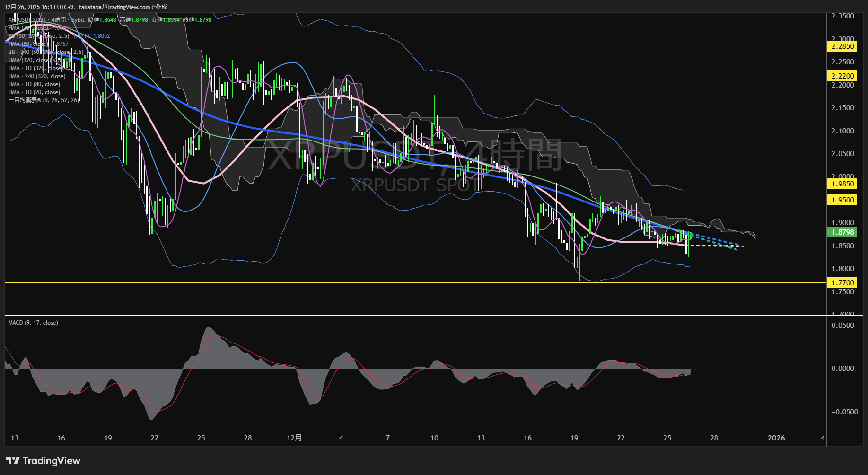This screenshot has height=475, width=868.
Task: Select the HMA · 1D (20, close) legend
Action: point(34,92)
